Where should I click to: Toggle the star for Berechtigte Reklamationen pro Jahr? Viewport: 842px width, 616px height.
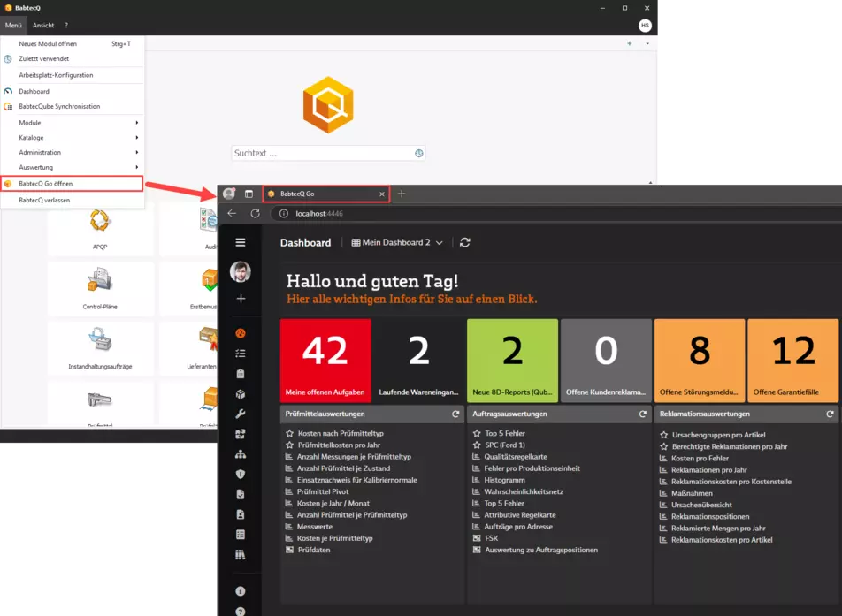tap(663, 446)
